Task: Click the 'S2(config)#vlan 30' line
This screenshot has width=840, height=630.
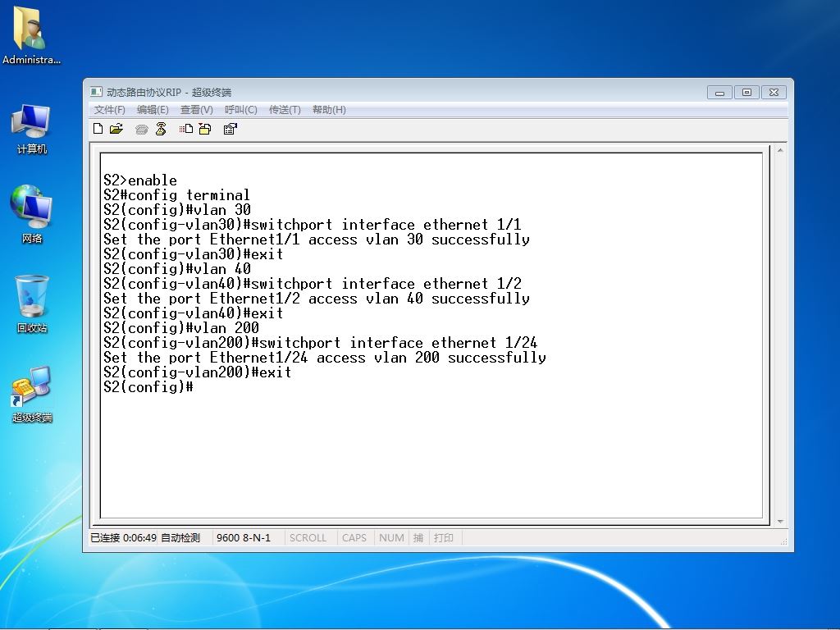Action: (177, 209)
